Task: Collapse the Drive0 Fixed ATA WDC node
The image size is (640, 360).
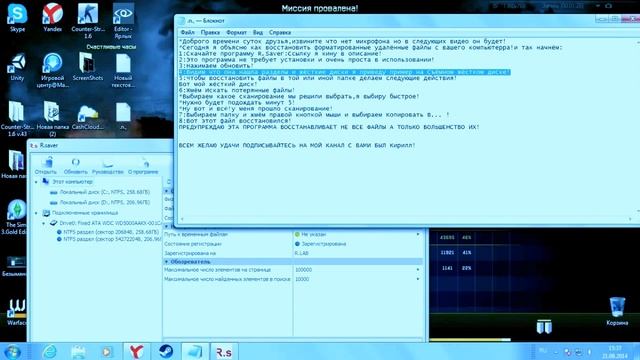Action: click(x=44, y=223)
